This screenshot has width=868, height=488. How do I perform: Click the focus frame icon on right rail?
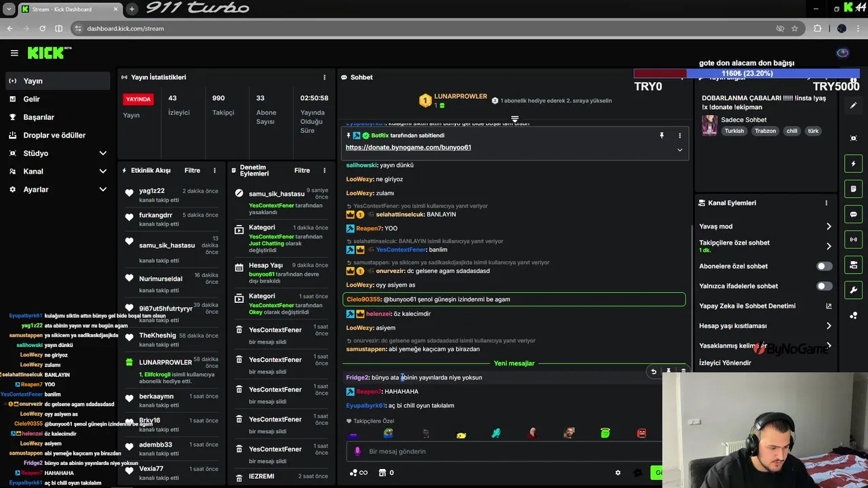[853, 138]
